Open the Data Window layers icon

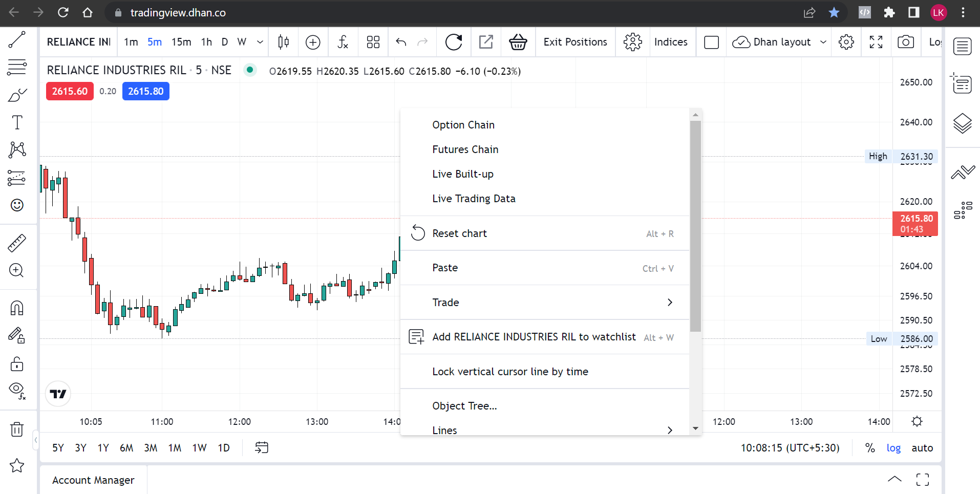click(x=963, y=123)
